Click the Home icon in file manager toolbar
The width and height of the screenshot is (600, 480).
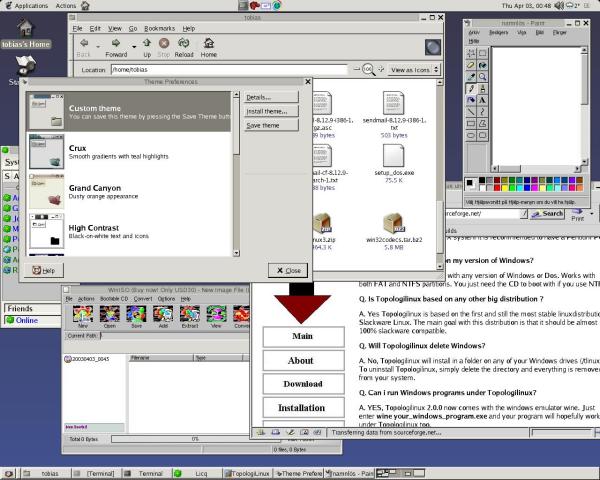[x=209, y=46]
